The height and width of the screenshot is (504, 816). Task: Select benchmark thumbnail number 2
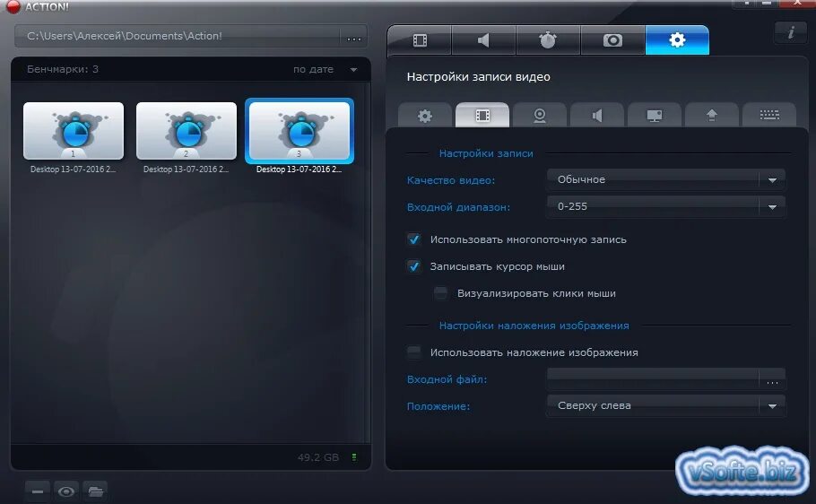pyautogui.click(x=187, y=131)
